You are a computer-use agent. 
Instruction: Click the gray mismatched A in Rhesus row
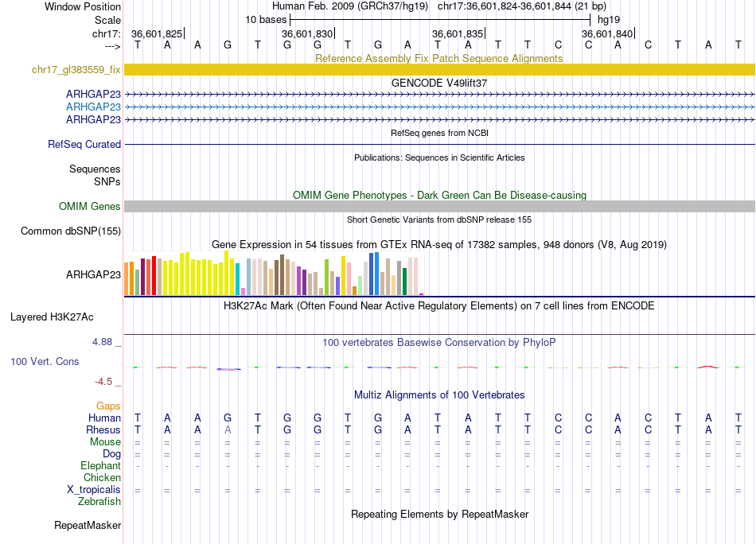[228, 429]
